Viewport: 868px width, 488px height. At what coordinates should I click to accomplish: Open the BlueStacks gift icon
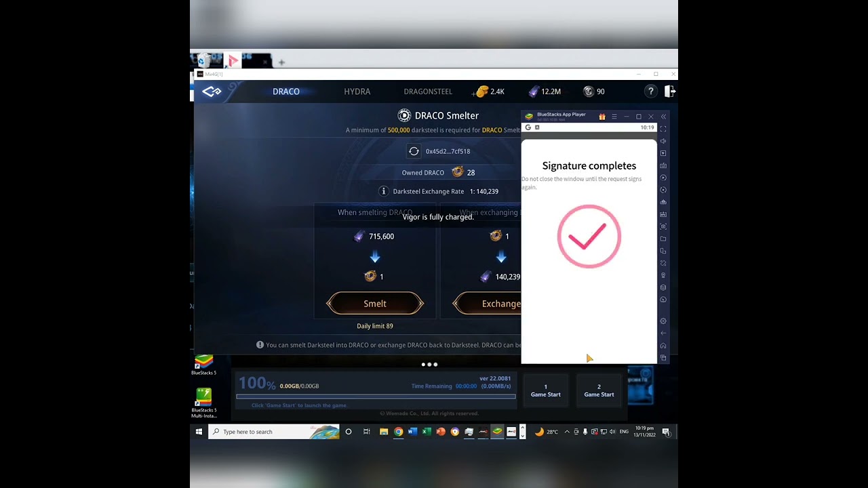pyautogui.click(x=601, y=117)
